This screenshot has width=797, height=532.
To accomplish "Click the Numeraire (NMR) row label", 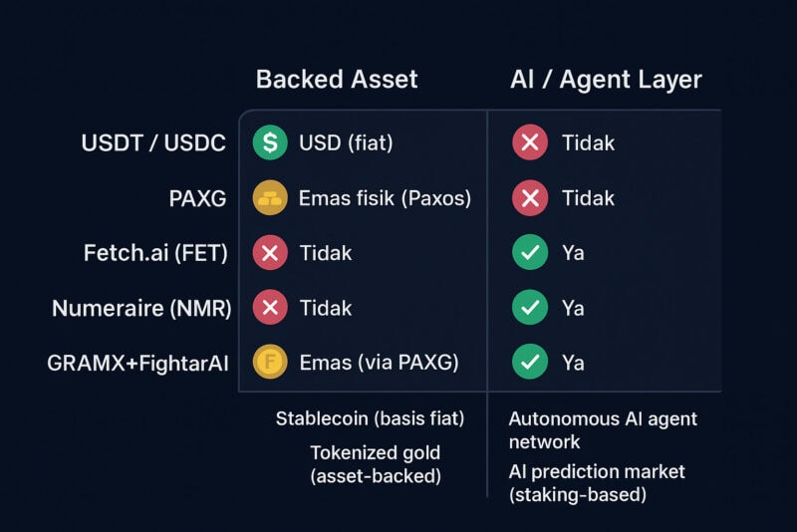I will coord(141,308).
